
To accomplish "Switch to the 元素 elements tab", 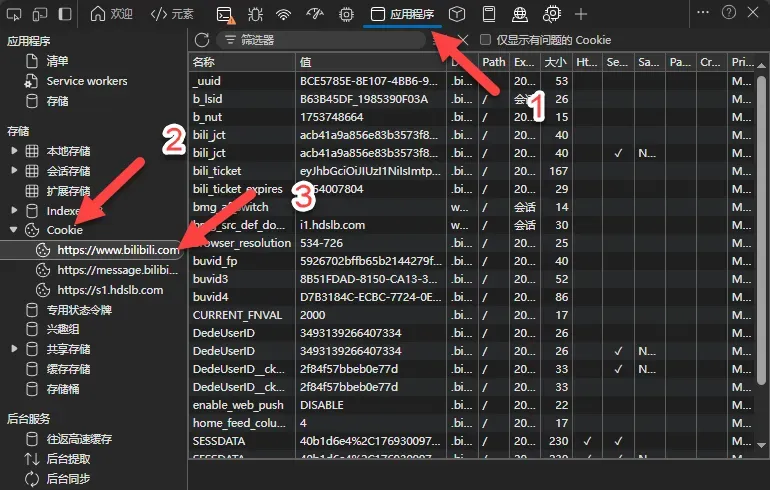I will click(x=172, y=14).
